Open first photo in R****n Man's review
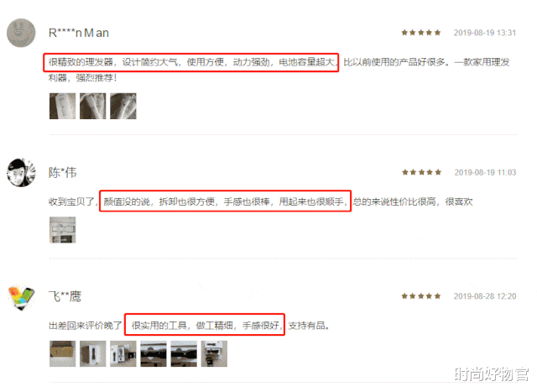Screen dimensions: 537x392 tap(62, 106)
